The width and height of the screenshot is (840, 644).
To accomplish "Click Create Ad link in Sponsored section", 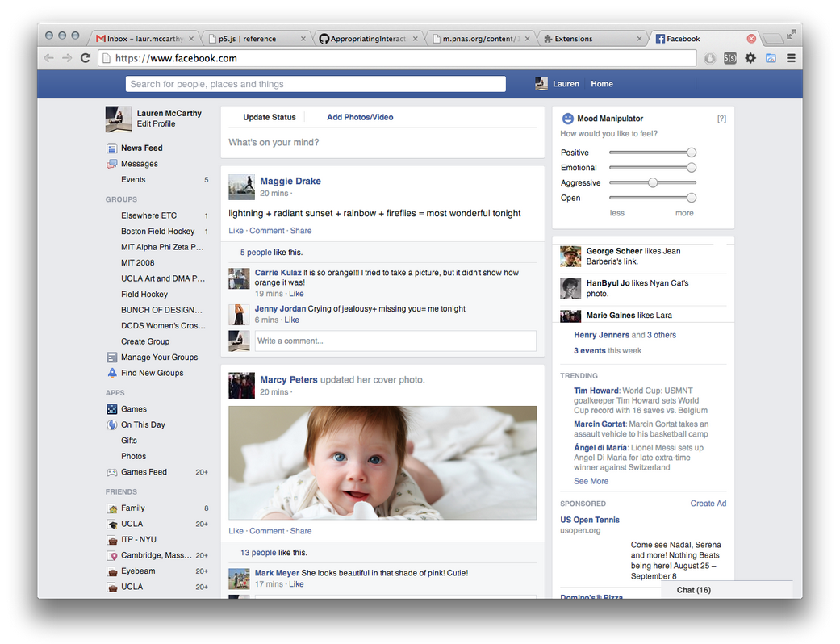I will pos(708,504).
